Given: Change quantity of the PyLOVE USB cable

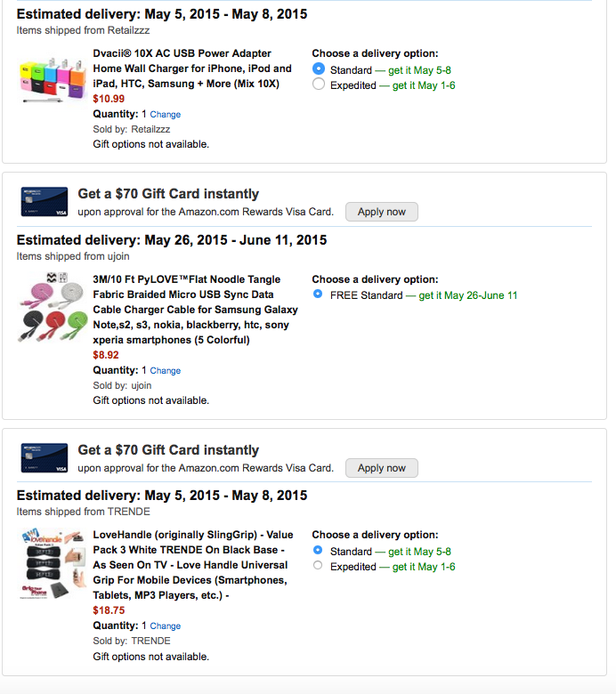Looking at the screenshot, I should tap(166, 370).
